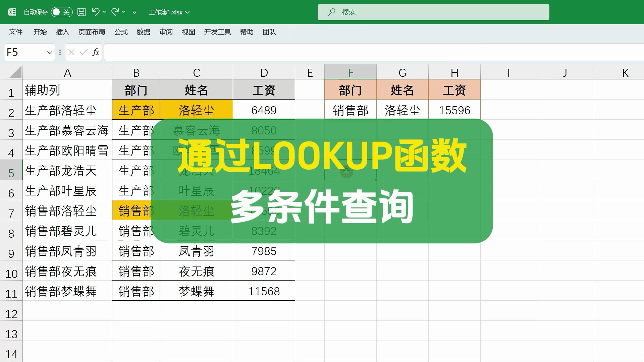Open the Undo history dropdown arrow
Viewport: 644px width, 362px height.
click(104, 12)
